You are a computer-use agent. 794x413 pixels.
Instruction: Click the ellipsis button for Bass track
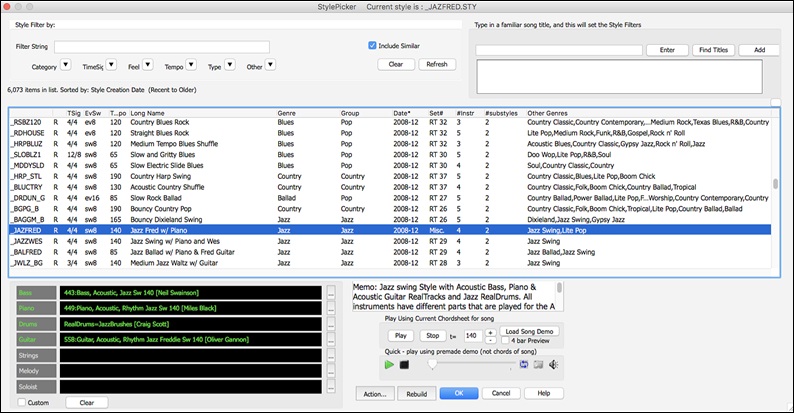[x=330, y=292]
